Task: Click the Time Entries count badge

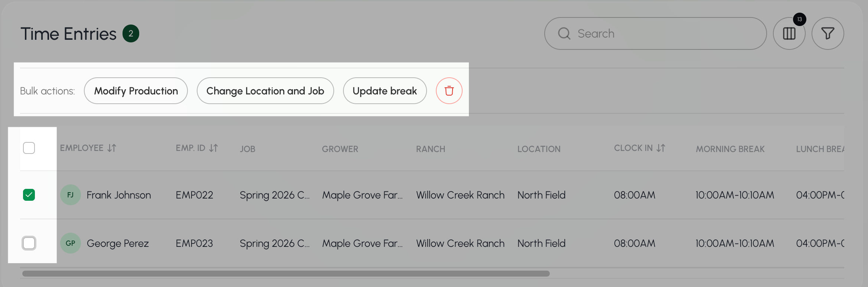Action: click(131, 33)
